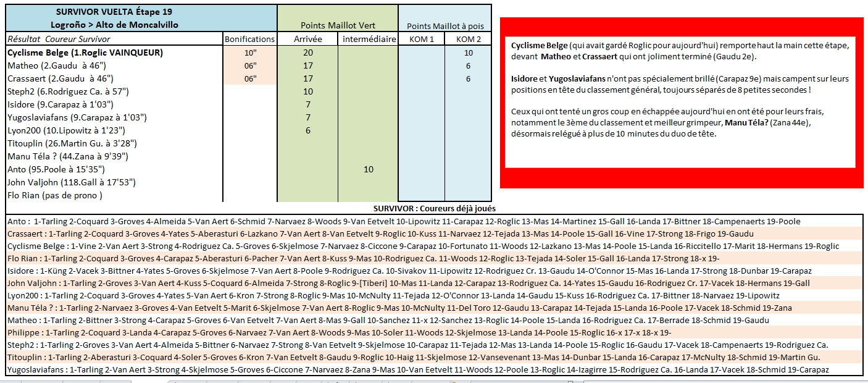Select the Yugoslaviafans played riders row

point(417,370)
